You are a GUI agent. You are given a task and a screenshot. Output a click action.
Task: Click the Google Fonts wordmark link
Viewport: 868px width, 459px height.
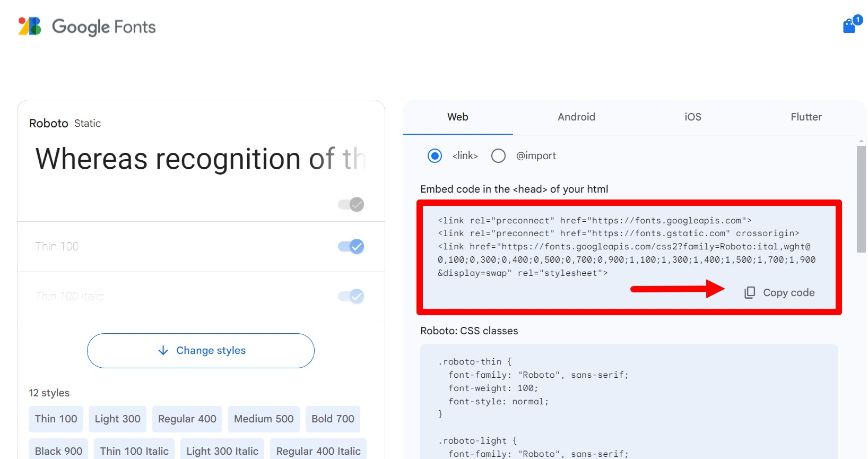pyautogui.click(x=104, y=27)
